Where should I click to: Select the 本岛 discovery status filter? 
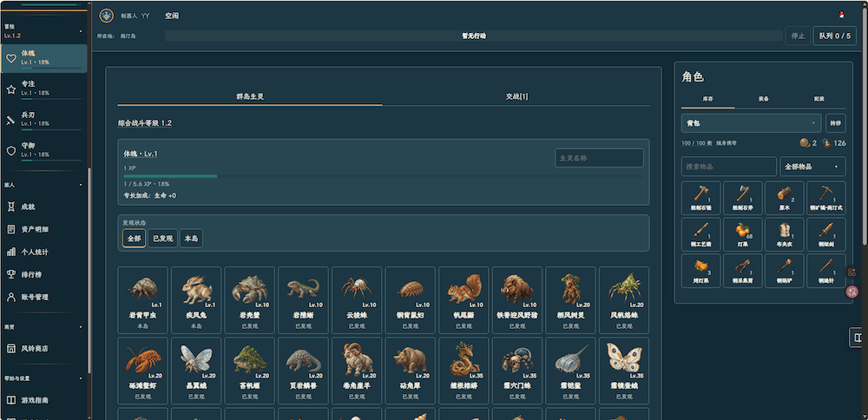click(191, 239)
